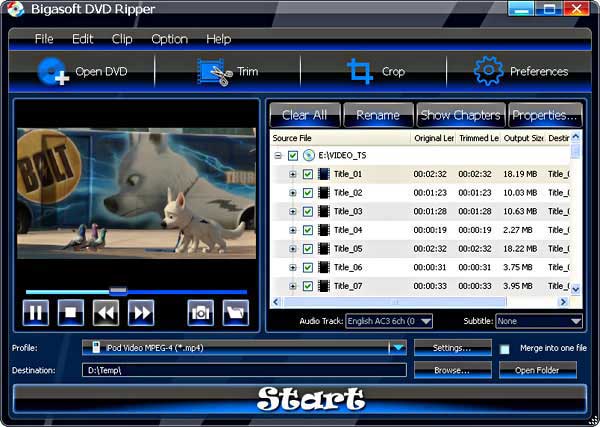Uncheck the Title_01 checkbox

tap(308, 174)
